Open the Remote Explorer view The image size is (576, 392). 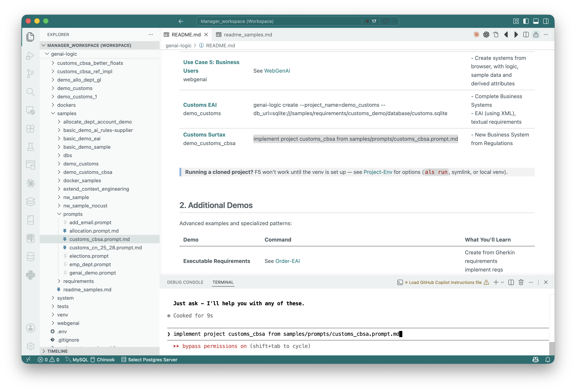coord(30,110)
